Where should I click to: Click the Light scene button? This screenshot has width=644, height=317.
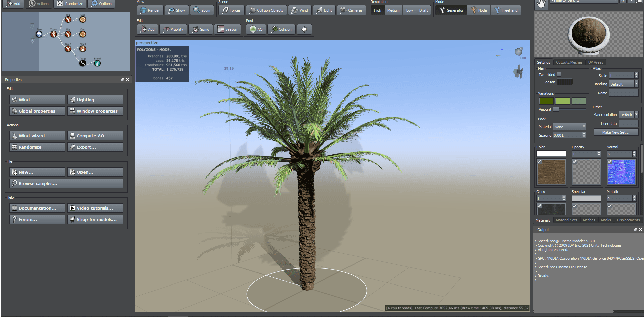pyautogui.click(x=324, y=10)
